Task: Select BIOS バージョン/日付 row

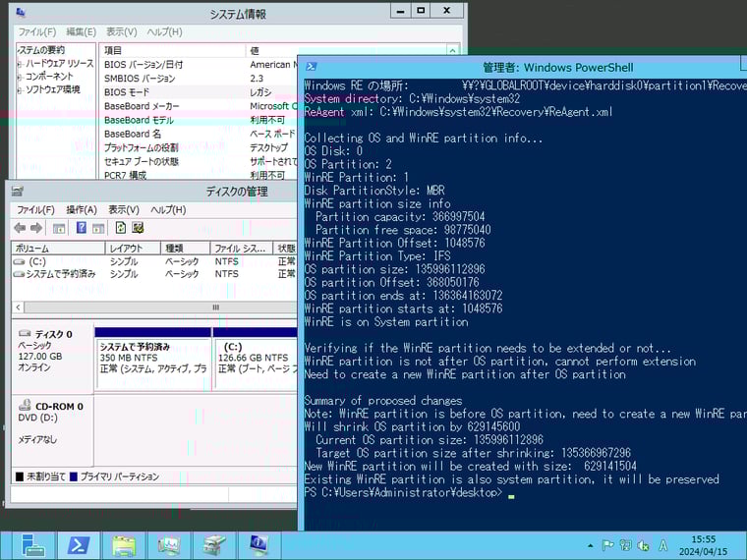Action: pos(199,64)
